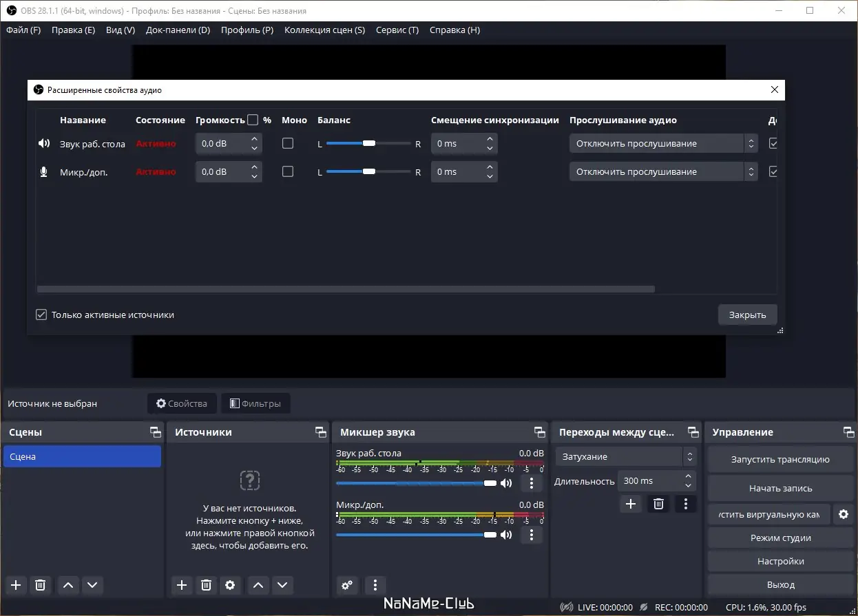Add a new scene with plus icon
The height and width of the screenshot is (616, 858).
[17, 585]
